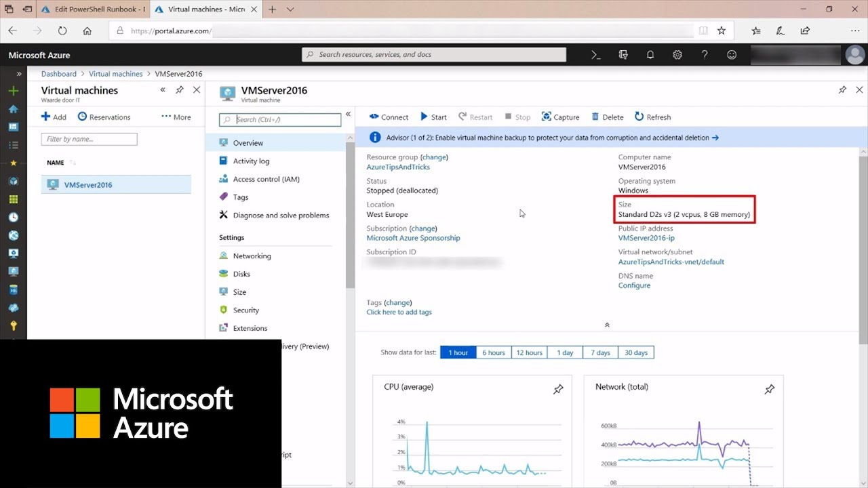Pin the VMServer2016 blade
The image size is (868, 488).
842,89
